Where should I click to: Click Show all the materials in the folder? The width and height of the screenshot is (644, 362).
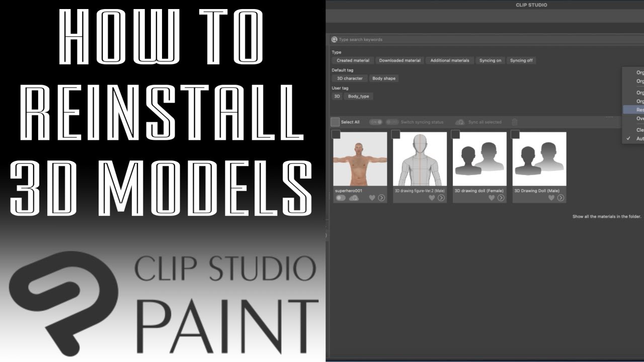pos(607,217)
